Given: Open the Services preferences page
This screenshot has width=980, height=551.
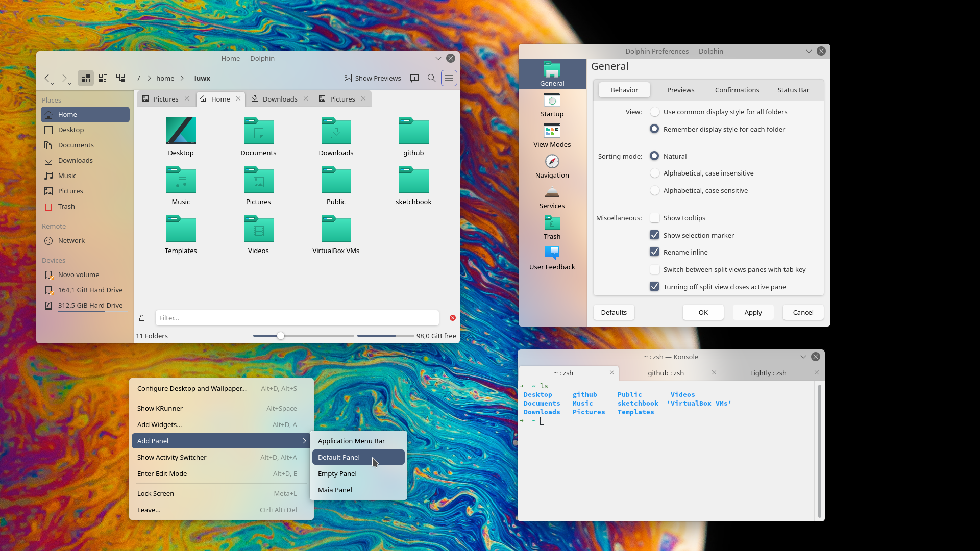Looking at the screenshot, I should pyautogui.click(x=552, y=198).
